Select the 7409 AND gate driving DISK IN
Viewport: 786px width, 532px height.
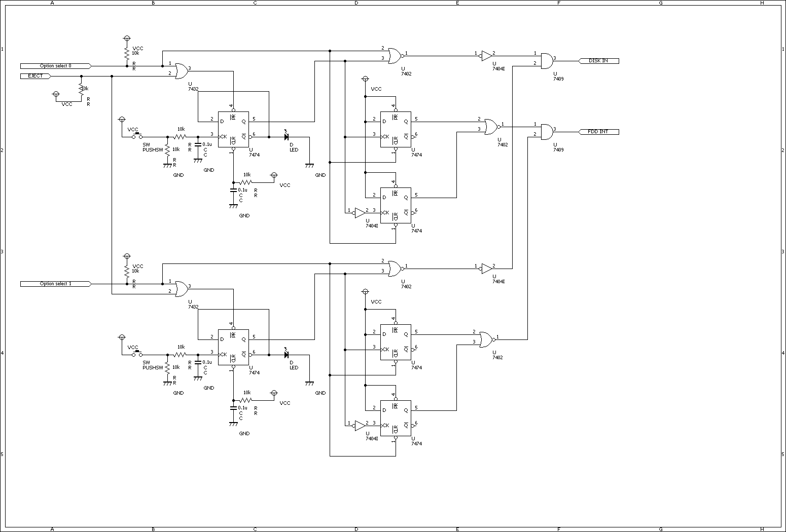click(547, 61)
